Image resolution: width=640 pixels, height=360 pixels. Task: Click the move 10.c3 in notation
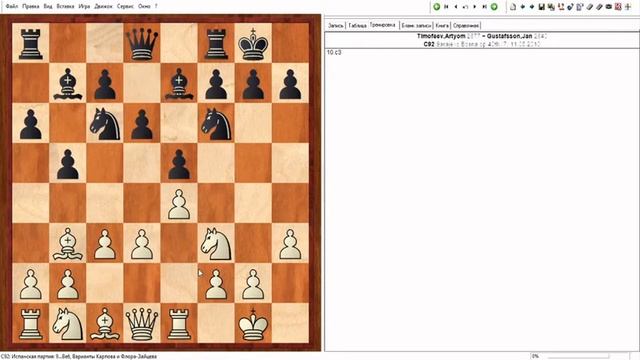(334, 53)
